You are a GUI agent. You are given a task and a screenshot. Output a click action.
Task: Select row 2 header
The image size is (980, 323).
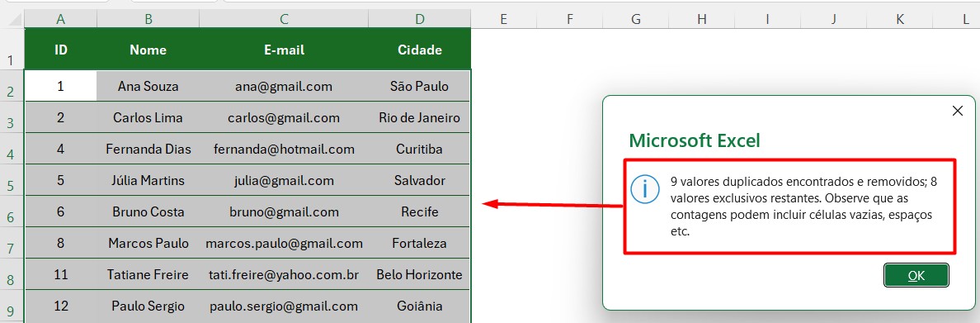(12, 86)
